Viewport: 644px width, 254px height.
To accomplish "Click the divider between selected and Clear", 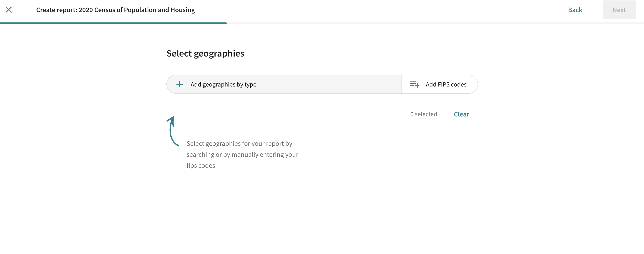I will tap(445, 114).
